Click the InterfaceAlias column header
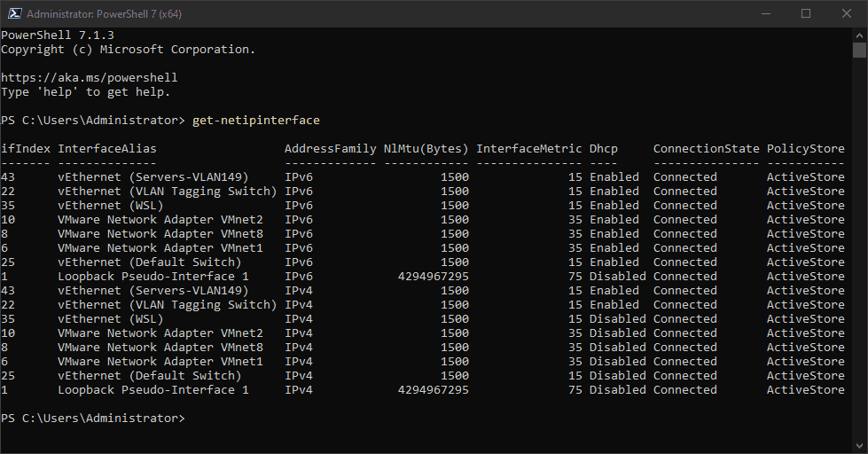868x454 pixels. [107, 149]
